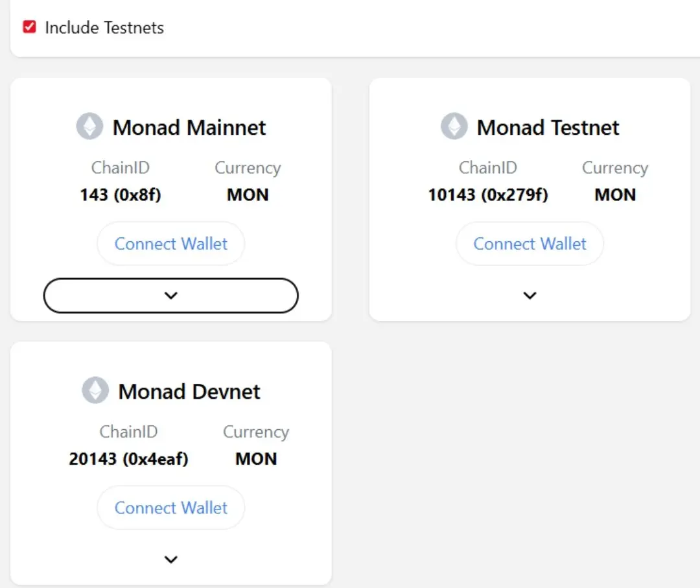Connect Wallet for Monad Testnet
700x588 pixels.
tap(530, 244)
